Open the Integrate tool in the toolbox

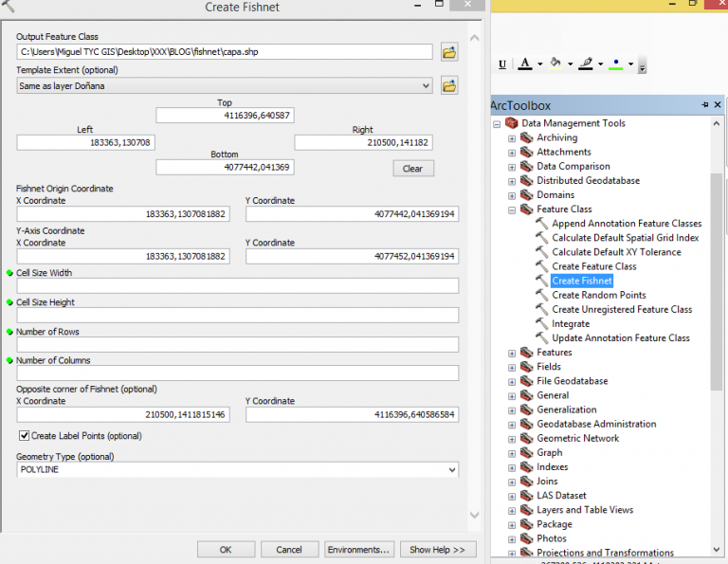click(571, 324)
